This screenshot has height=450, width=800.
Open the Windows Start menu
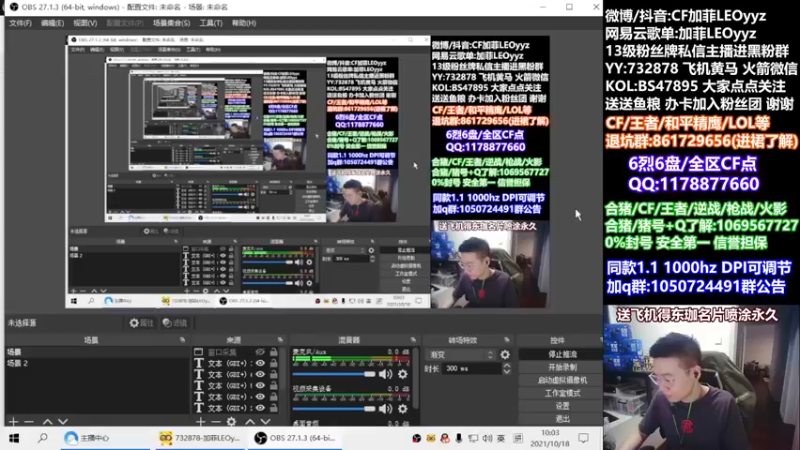click(x=14, y=438)
